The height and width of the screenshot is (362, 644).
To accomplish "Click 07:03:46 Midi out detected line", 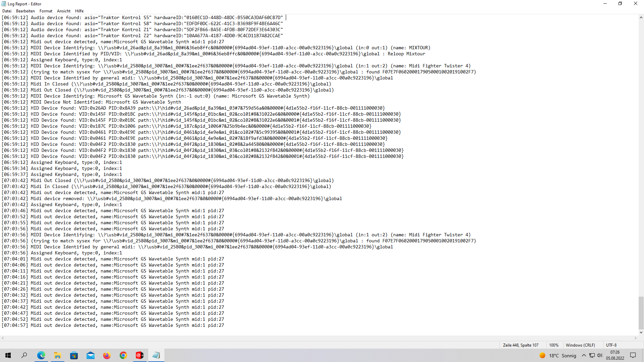I will [113, 211].
